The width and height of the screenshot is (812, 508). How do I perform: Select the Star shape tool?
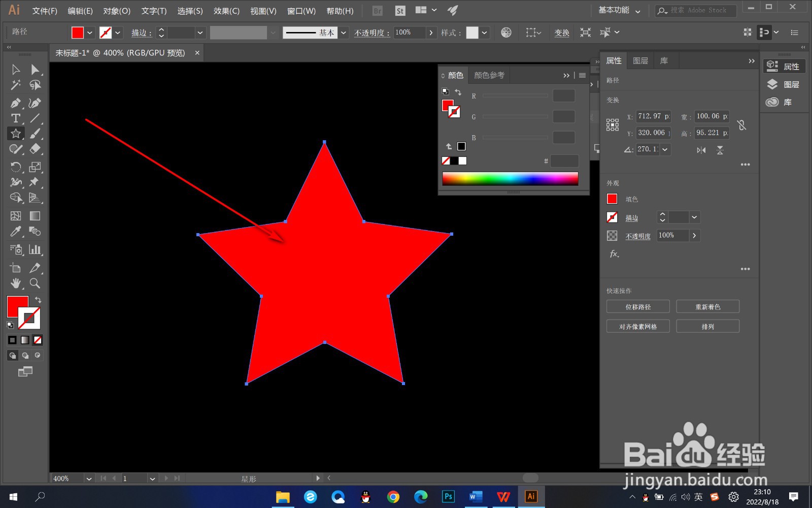pyautogui.click(x=16, y=134)
